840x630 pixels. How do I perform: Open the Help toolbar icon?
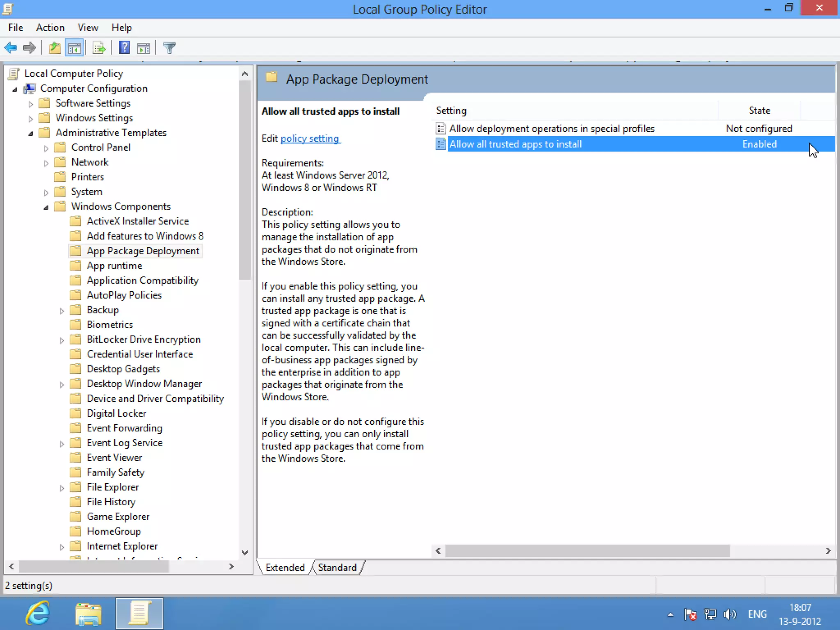pyautogui.click(x=124, y=48)
